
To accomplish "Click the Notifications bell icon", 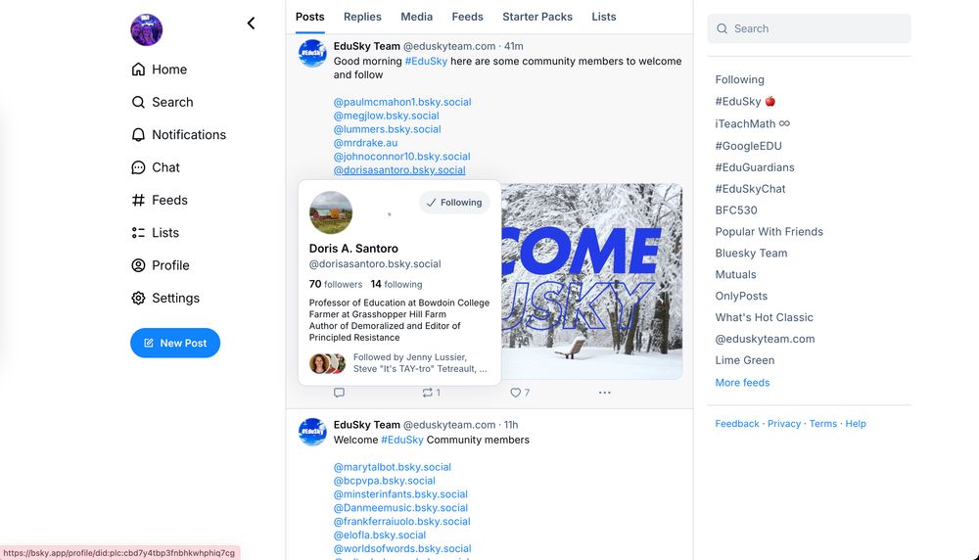I will pyautogui.click(x=138, y=135).
